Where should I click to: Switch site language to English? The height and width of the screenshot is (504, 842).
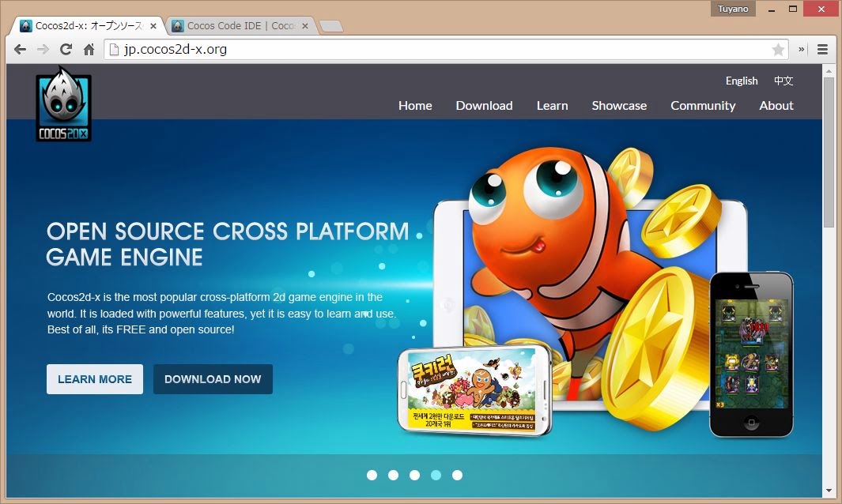742,81
